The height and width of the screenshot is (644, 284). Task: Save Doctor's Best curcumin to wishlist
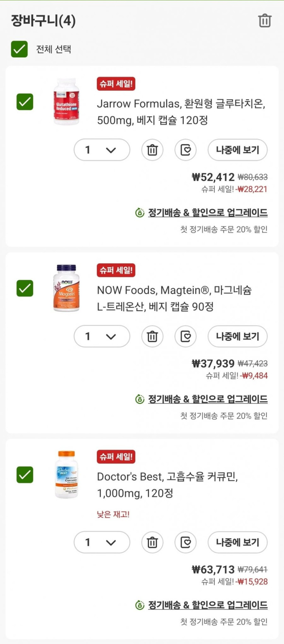coord(185,542)
